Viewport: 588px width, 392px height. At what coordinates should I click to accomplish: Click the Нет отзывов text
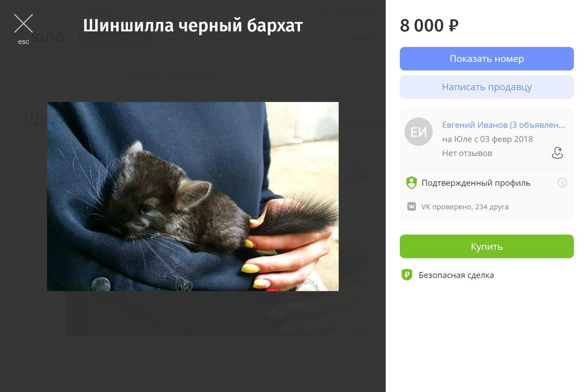pos(467,153)
